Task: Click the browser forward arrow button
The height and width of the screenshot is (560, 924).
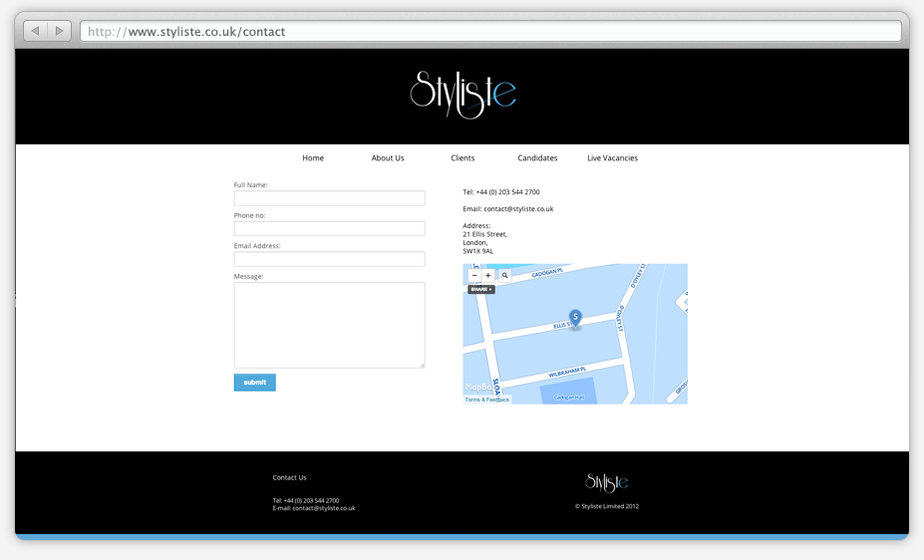Action: click(60, 31)
